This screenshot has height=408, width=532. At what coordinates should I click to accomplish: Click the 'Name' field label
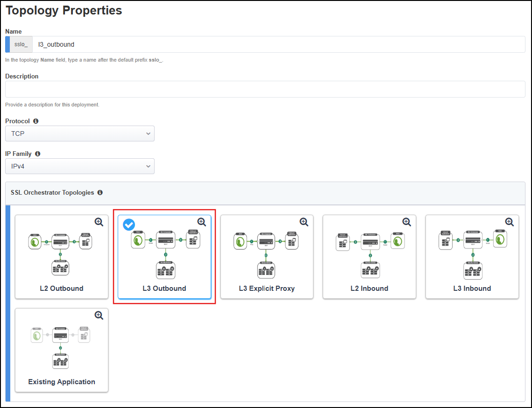tap(14, 32)
